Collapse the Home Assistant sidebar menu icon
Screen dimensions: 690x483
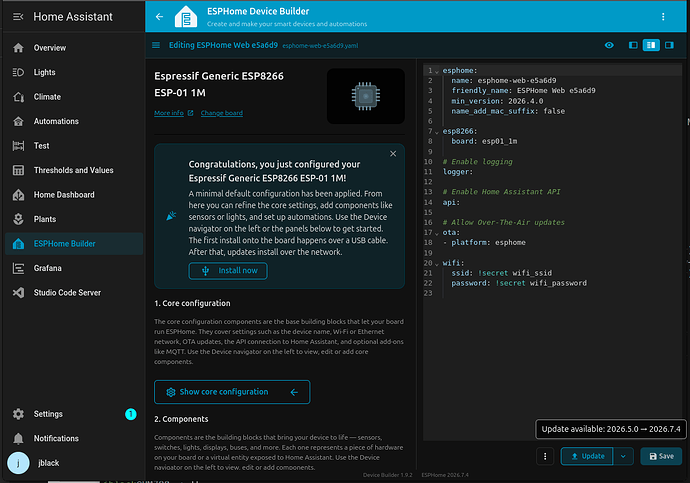pos(18,17)
